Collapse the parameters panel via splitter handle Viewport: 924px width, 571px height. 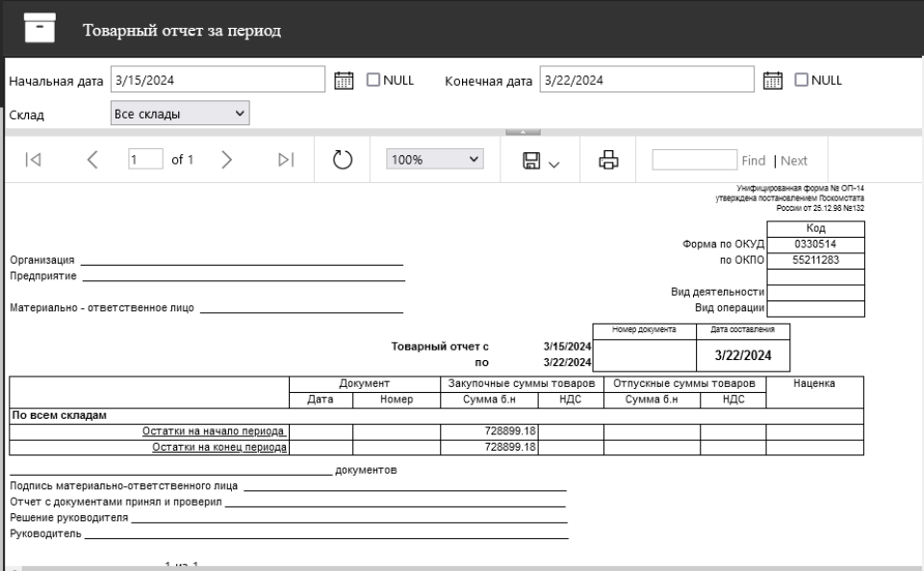(520, 132)
